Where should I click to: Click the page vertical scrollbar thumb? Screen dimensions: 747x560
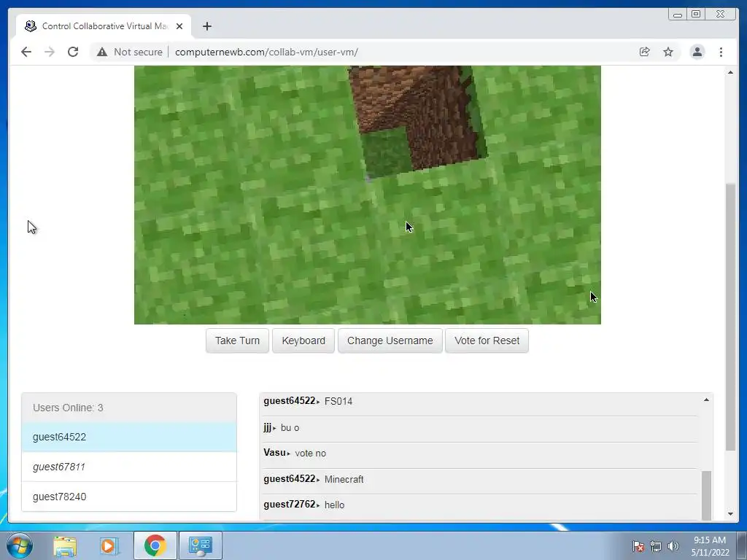pos(730,316)
